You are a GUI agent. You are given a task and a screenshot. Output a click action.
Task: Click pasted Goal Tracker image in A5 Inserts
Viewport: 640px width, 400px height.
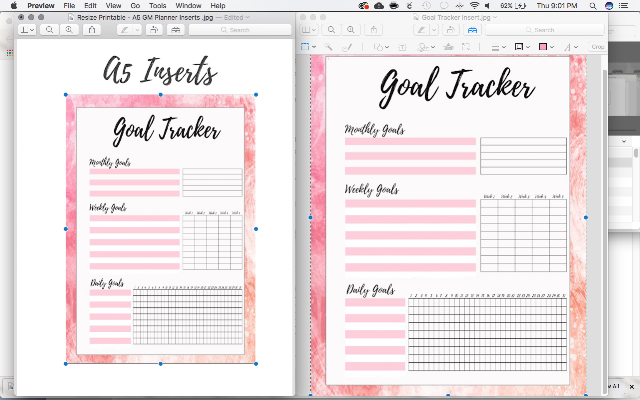click(161, 229)
